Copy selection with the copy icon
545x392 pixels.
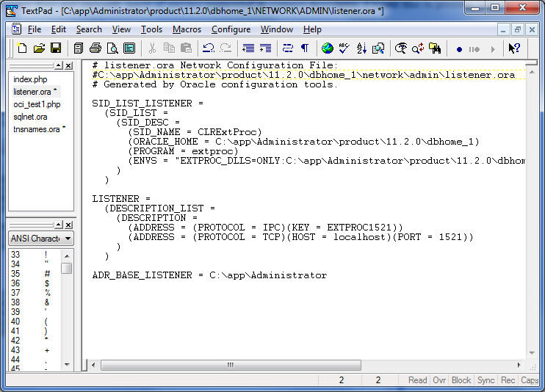pyautogui.click(x=169, y=48)
